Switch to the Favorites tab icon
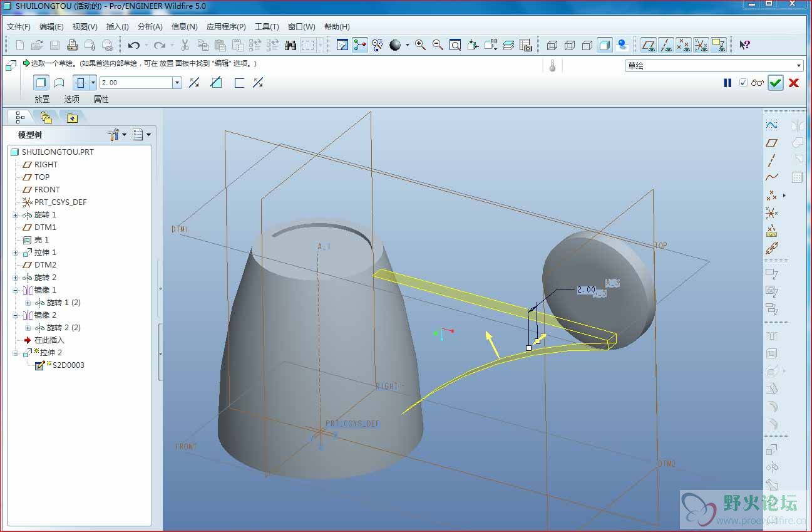Image resolution: width=812 pixels, height=532 pixels. (72, 117)
